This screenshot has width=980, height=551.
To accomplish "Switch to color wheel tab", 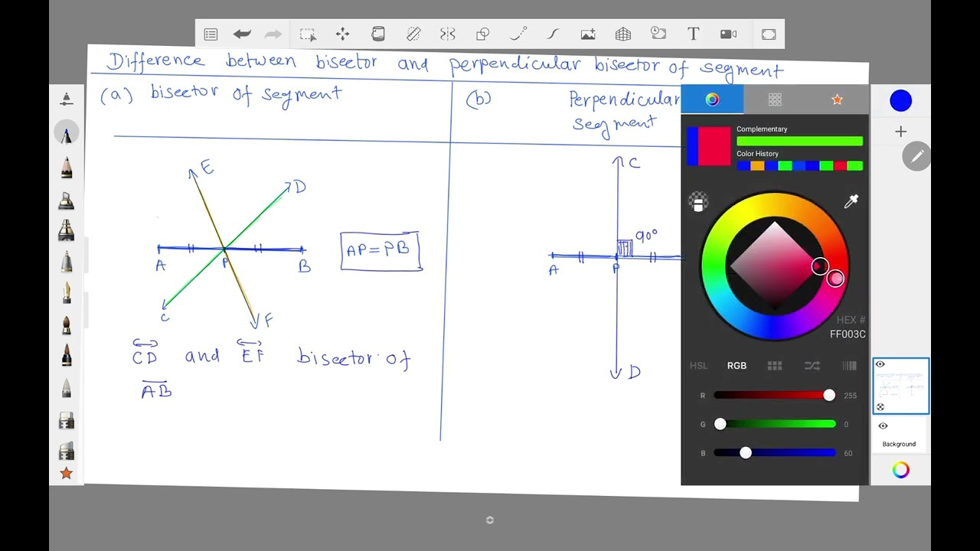I will click(712, 99).
